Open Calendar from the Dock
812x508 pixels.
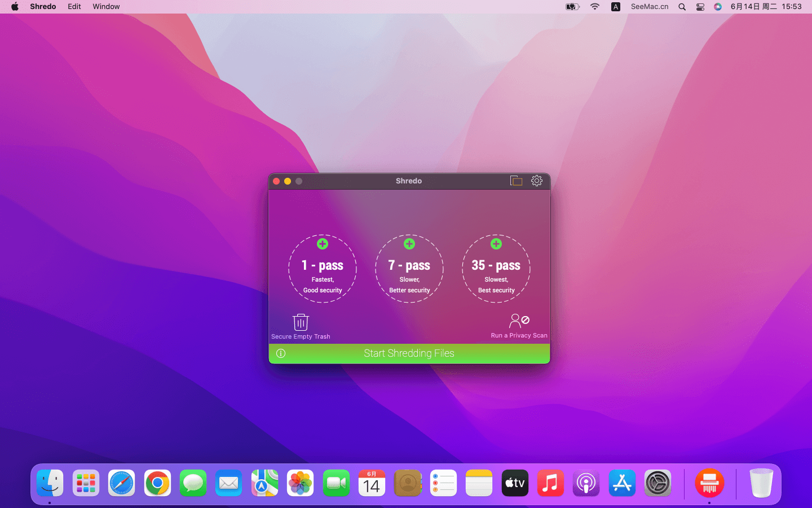pos(372,483)
